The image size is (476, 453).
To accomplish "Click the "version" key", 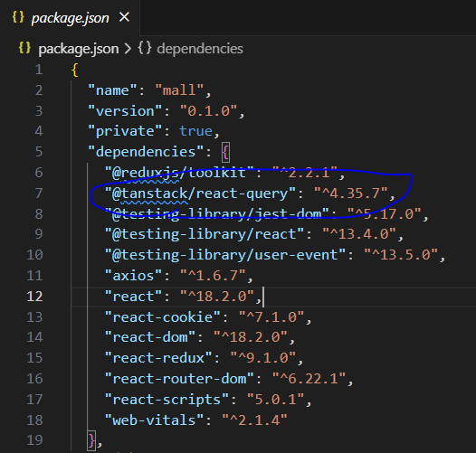I will [125, 111].
